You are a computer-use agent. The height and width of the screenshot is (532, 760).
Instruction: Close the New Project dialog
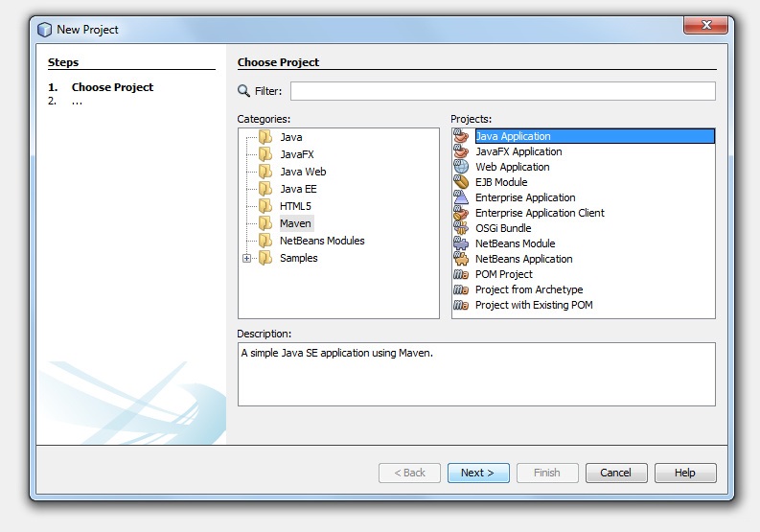pos(706,25)
